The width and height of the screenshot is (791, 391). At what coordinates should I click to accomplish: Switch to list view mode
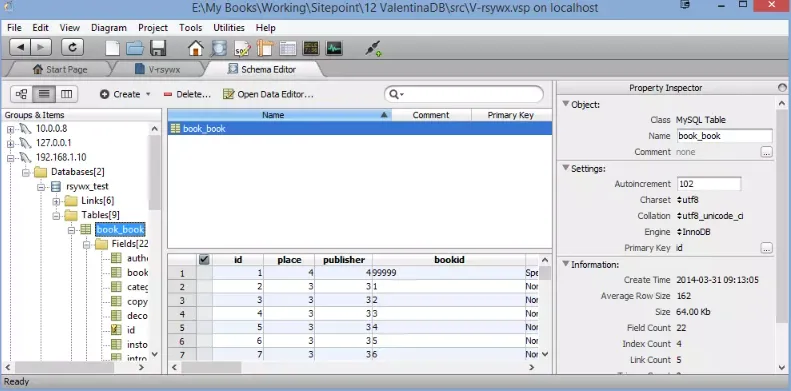click(x=44, y=94)
